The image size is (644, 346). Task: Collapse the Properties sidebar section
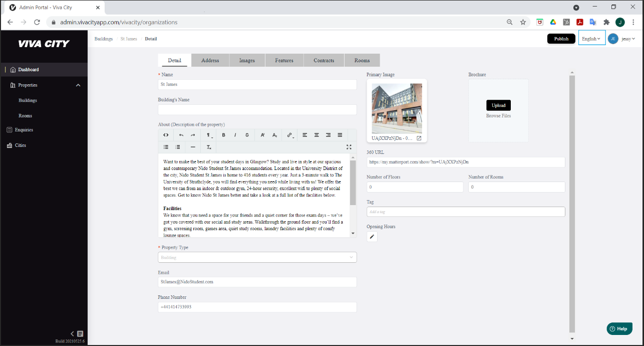(78, 85)
